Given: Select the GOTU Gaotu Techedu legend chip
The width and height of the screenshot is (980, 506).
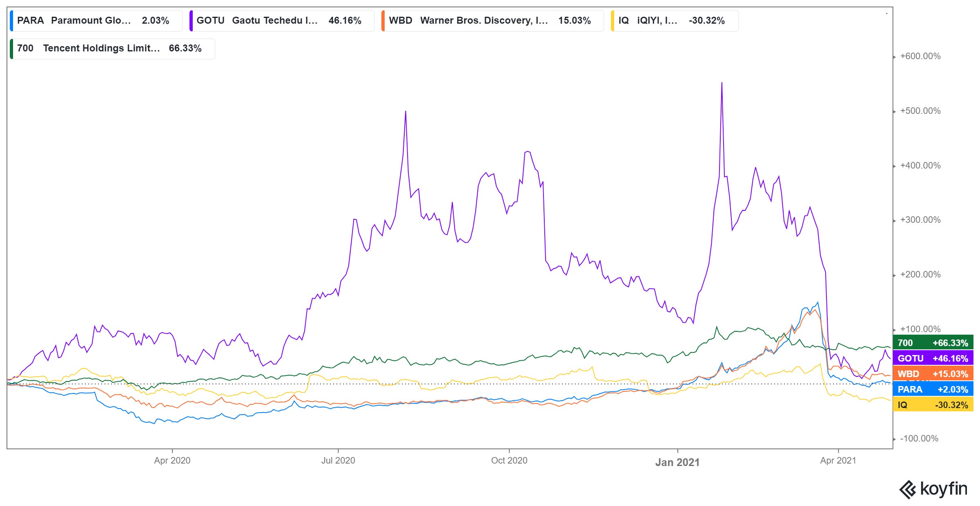Looking at the screenshot, I should click(x=282, y=21).
